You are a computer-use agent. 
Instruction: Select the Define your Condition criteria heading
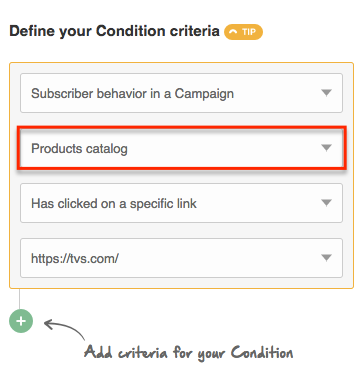click(114, 31)
